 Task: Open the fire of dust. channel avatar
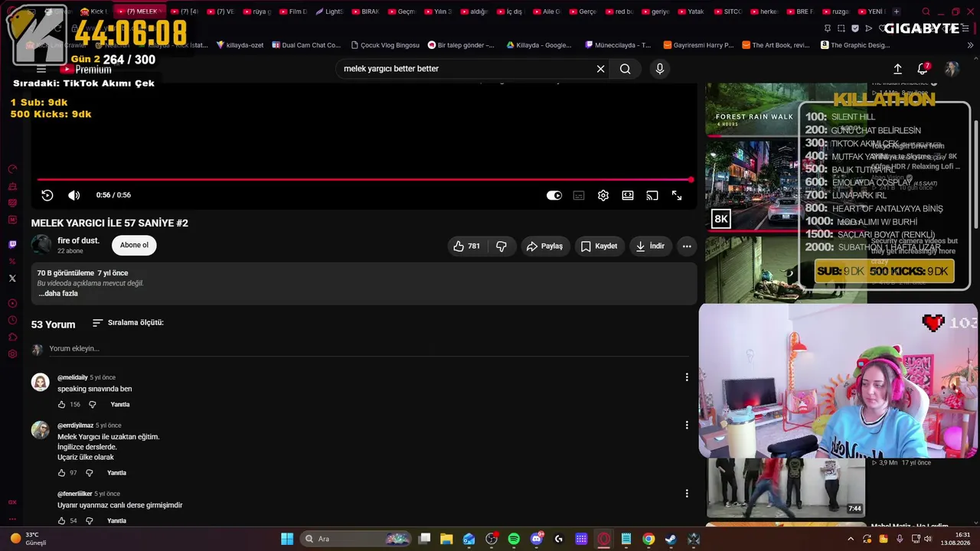pos(41,245)
